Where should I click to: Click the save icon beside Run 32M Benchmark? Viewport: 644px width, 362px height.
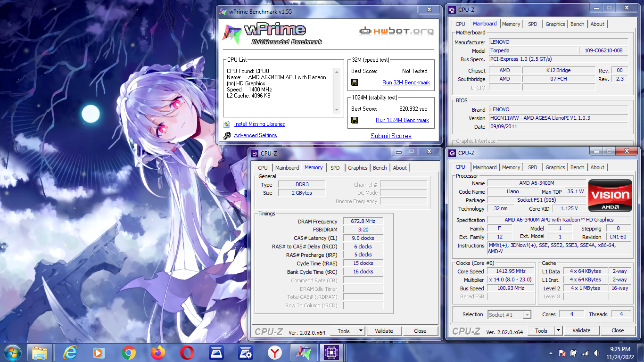(x=355, y=82)
